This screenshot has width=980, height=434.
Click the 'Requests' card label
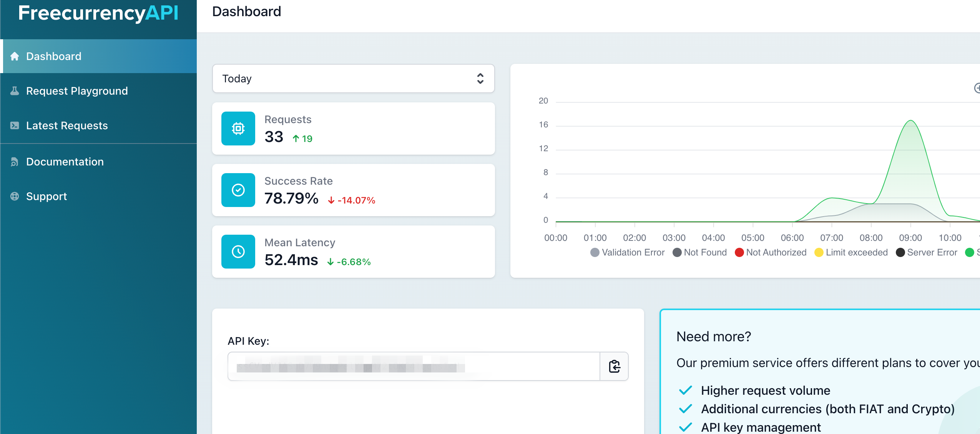288,119
